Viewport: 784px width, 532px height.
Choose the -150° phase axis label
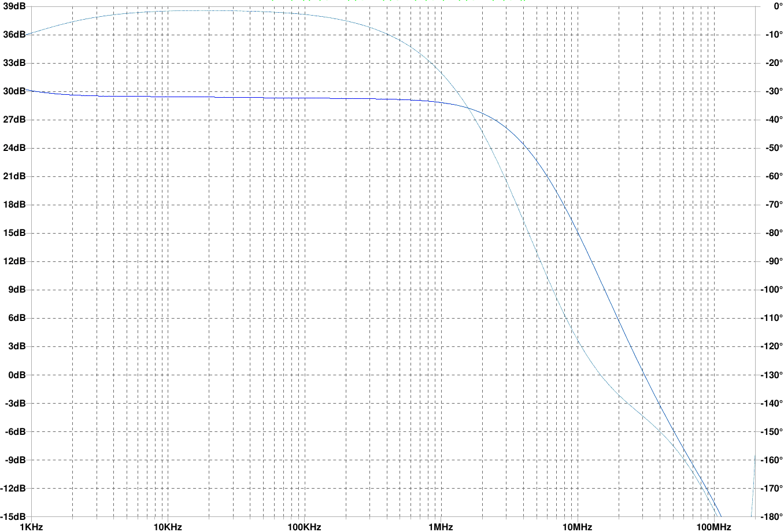pos(771,431)
